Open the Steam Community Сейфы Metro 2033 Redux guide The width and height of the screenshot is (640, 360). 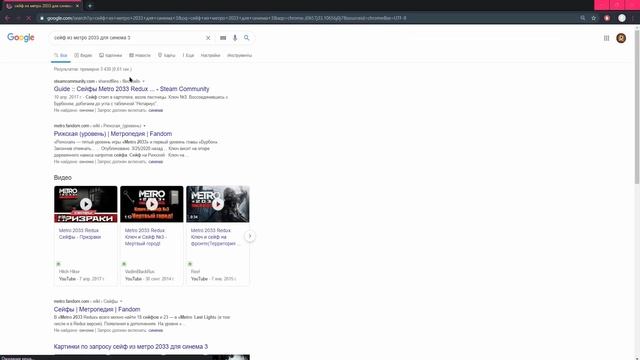pos(131,89)
